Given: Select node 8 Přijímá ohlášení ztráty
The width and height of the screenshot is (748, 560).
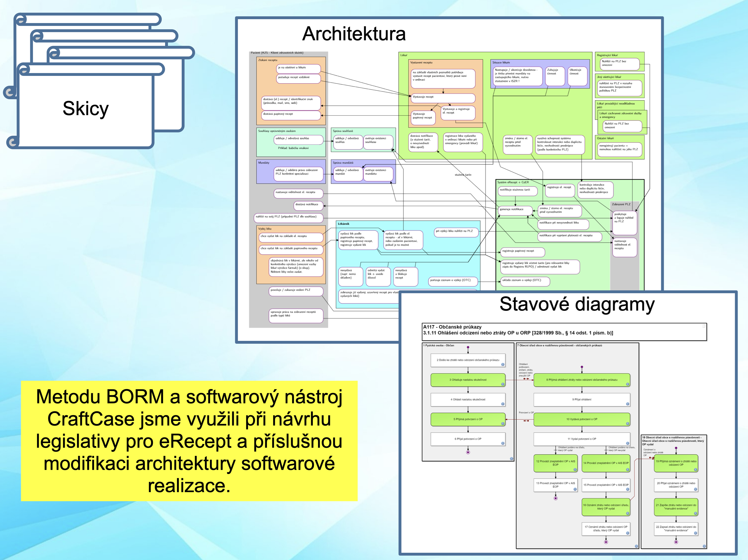Looking at the screenshot, I should [x=581, y=380].
